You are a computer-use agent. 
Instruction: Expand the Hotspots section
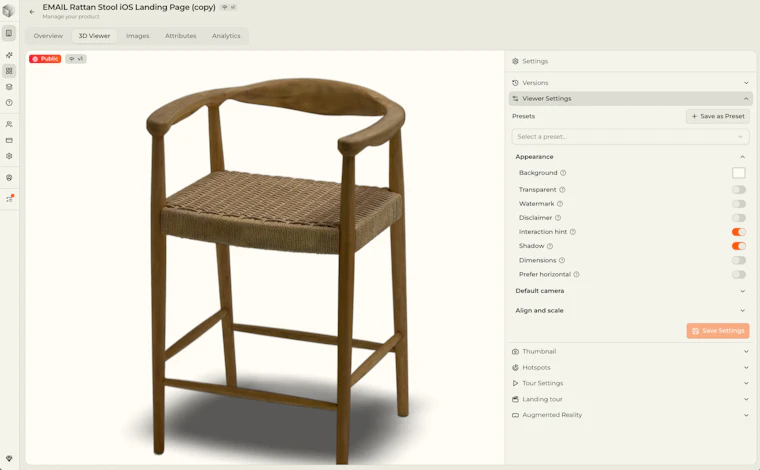(x=630, y=367)
